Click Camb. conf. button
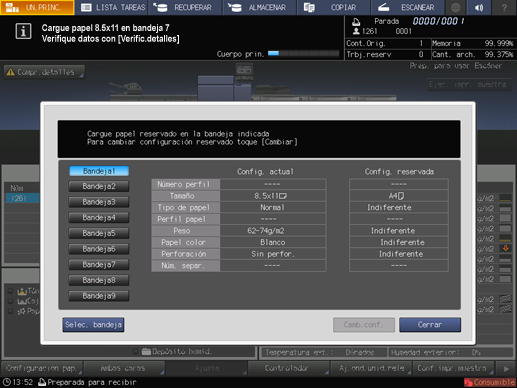The image size is (517, 388). pyautogui.click(x=364, y=325)
